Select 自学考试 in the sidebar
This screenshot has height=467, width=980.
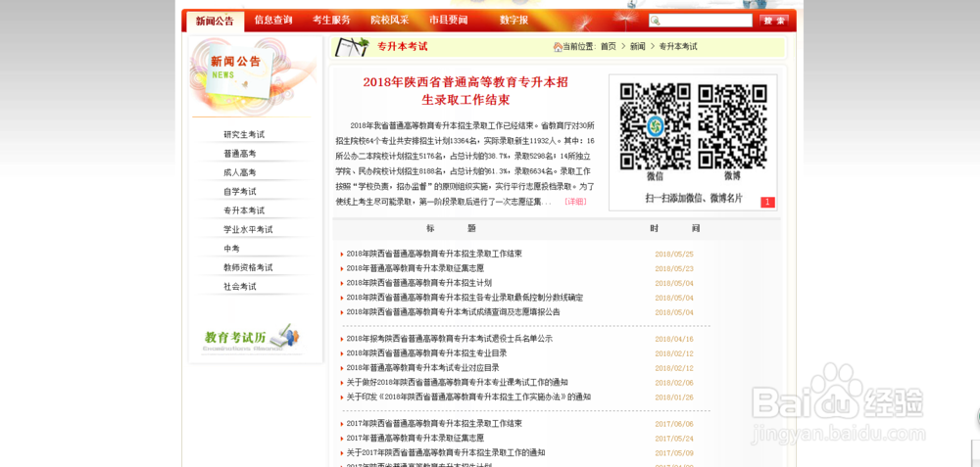click(x=240, y=192)
